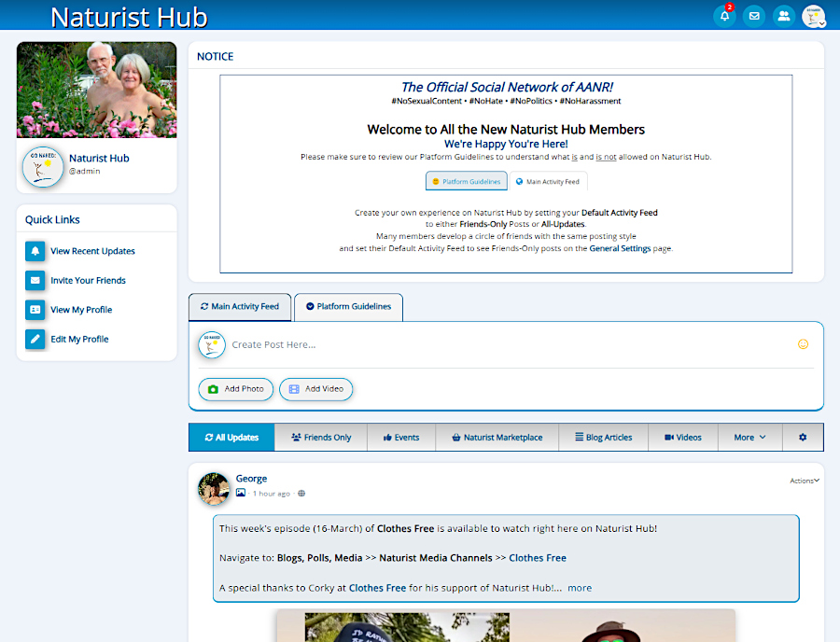840x642 pixels.
Task: Expand the Actions menu on George's post
Action: pos(804,480)
